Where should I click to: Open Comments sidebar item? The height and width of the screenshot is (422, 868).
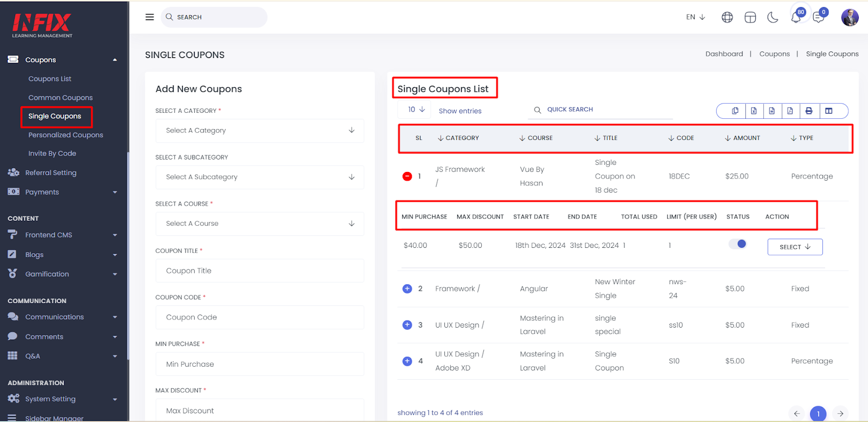click(62, 336)
